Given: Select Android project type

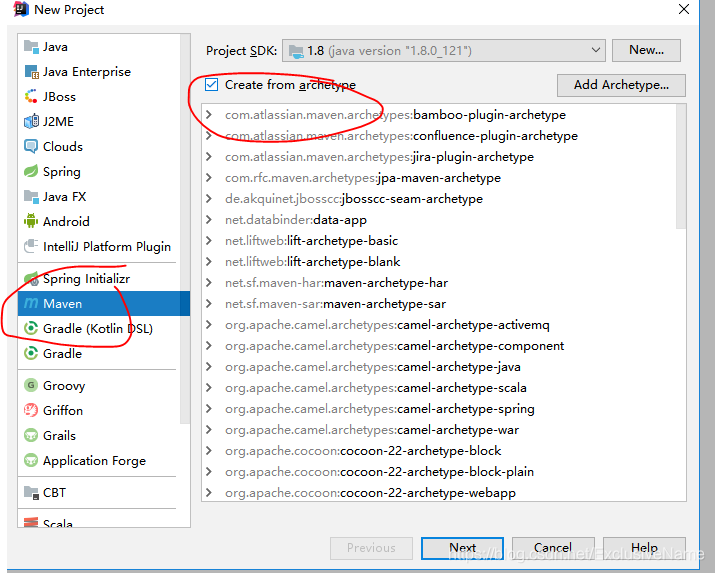Looking at the screenshot, I should (x=99, y=221).
